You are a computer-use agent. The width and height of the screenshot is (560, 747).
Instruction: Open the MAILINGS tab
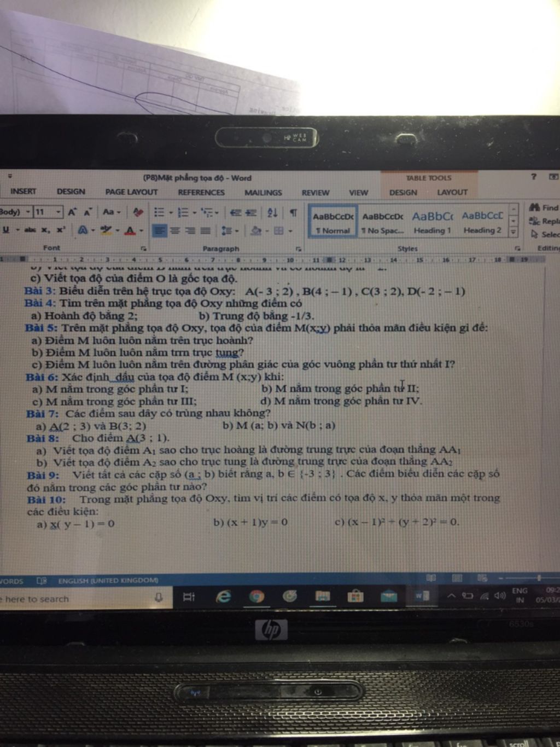click(x=263, y=192)
